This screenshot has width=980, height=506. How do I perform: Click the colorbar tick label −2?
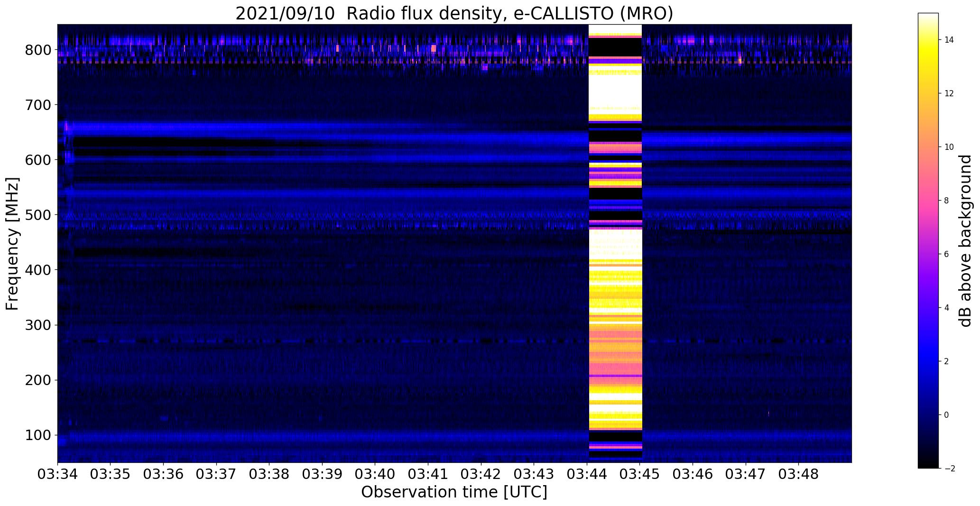click(x=950, y=469)
